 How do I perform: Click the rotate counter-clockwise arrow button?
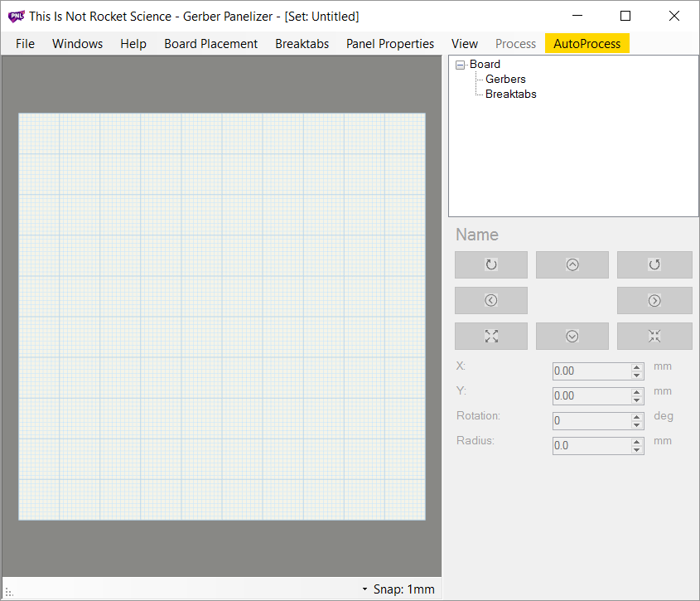click(x=654, y=264)
